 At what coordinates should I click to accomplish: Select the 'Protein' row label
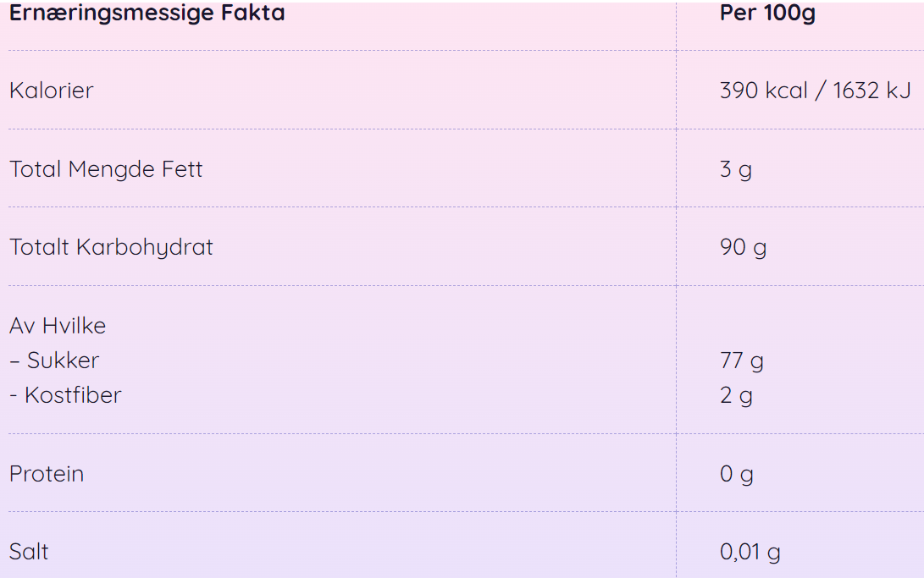tap(47, 474)
